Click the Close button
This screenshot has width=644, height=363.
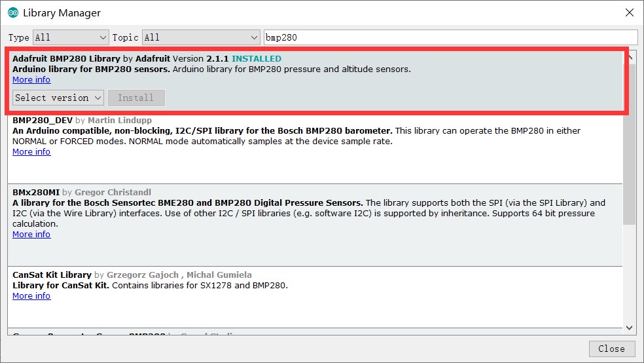(611, 349)
